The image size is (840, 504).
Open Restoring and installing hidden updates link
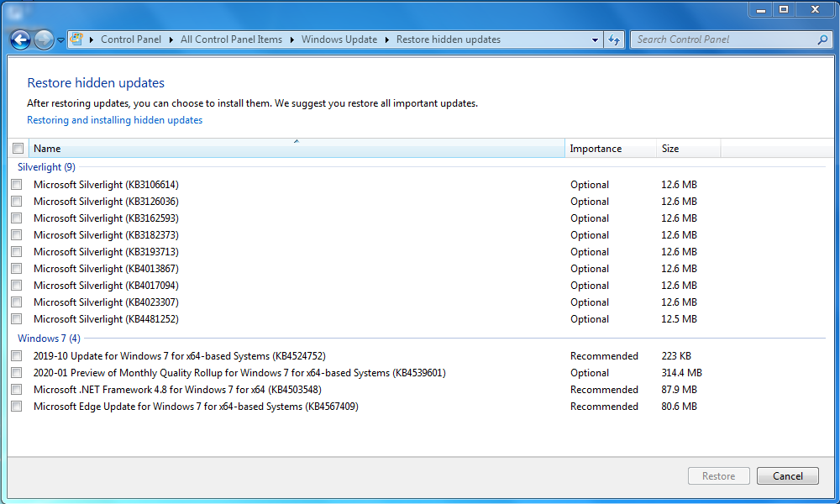coord(114,120)
